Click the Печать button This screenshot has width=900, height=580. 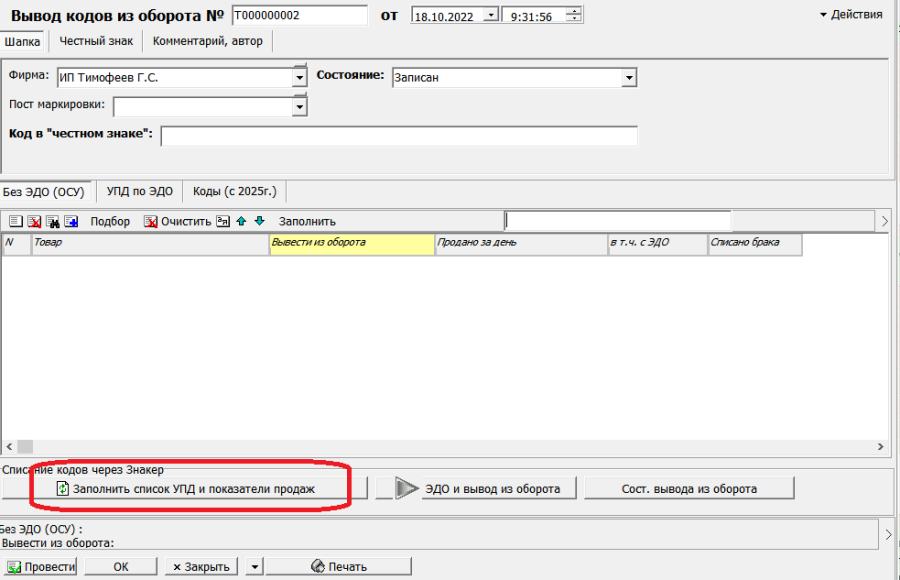click(x=339, y=566)
